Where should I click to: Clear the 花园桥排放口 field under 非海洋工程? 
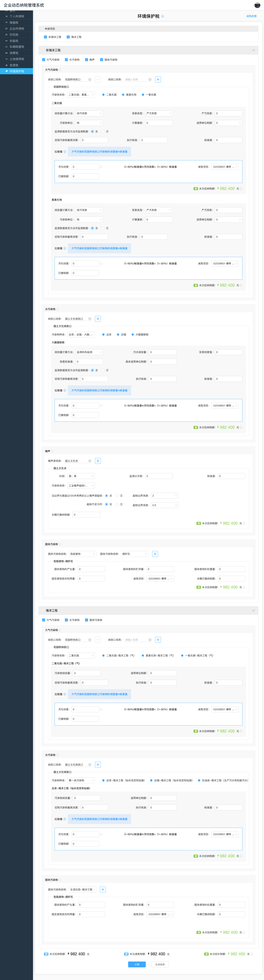coord(90,79)
